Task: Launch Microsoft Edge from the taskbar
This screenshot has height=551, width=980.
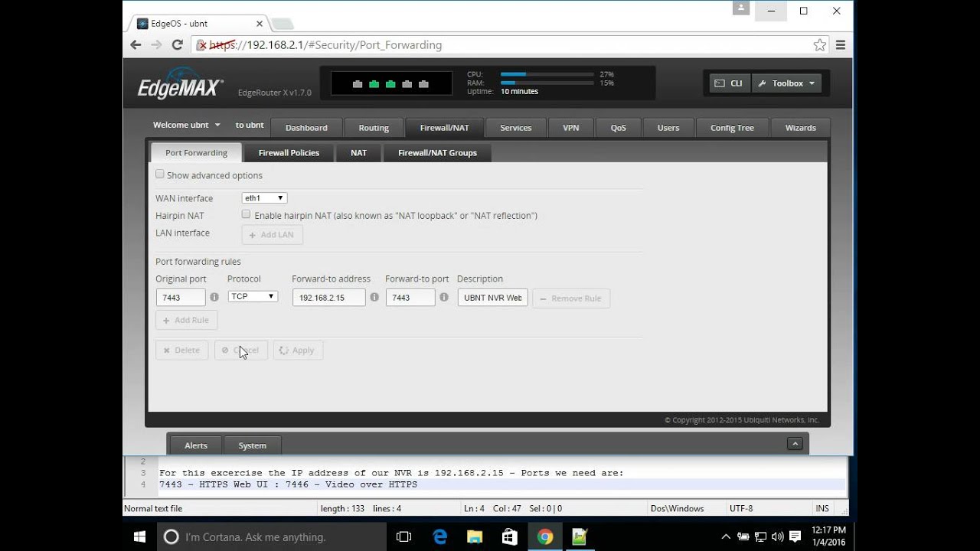Action: [439, 536]
